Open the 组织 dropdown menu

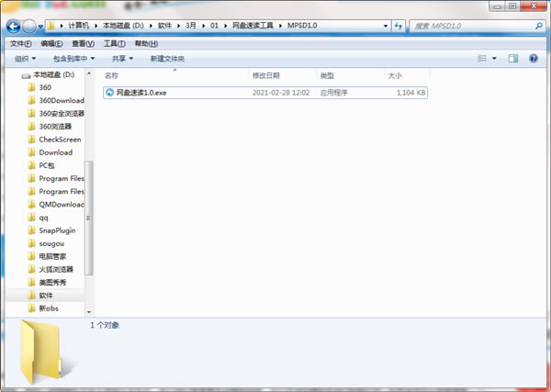pos(26,59)
